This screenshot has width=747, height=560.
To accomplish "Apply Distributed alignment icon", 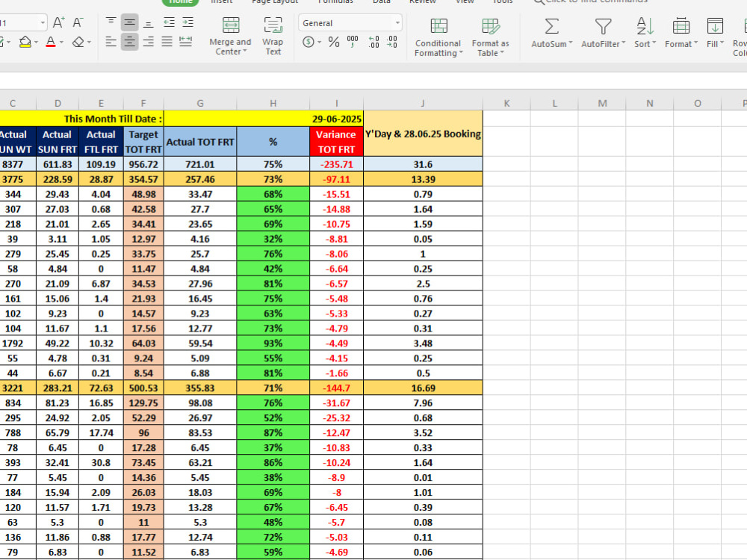I will 186,42.
